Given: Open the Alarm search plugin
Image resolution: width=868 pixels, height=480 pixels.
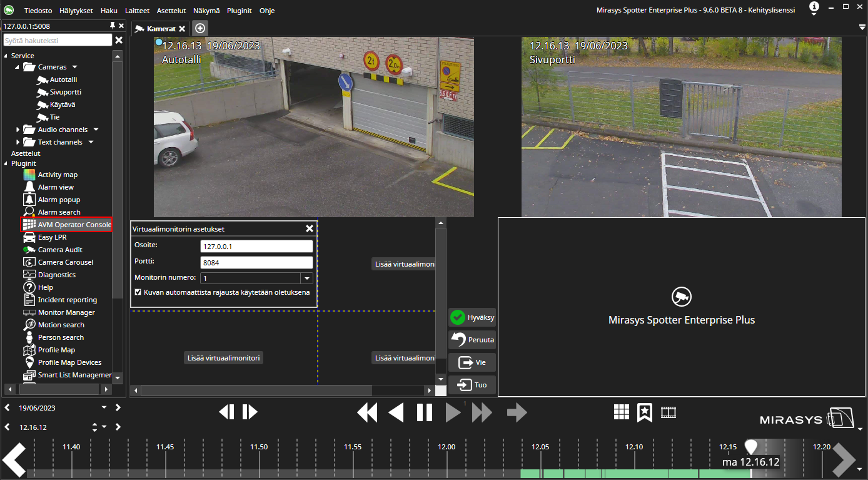Looking at the screenshot, I should 59,212.
